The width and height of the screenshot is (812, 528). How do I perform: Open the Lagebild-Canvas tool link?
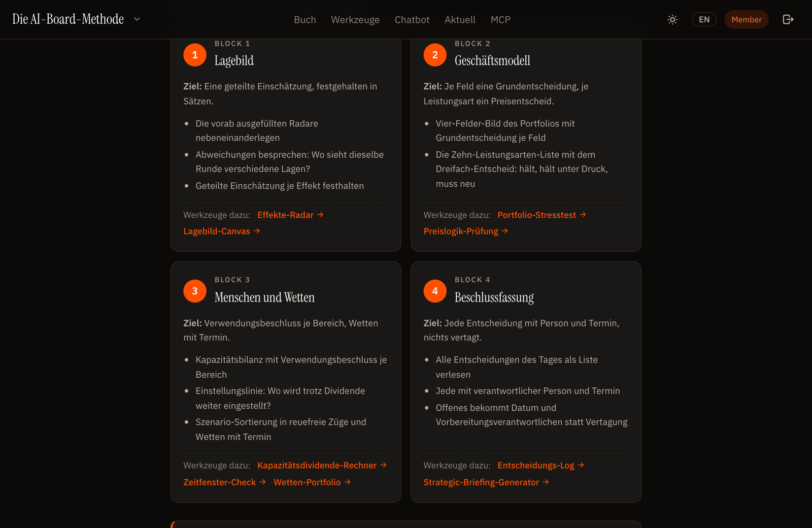pos(222,232)
